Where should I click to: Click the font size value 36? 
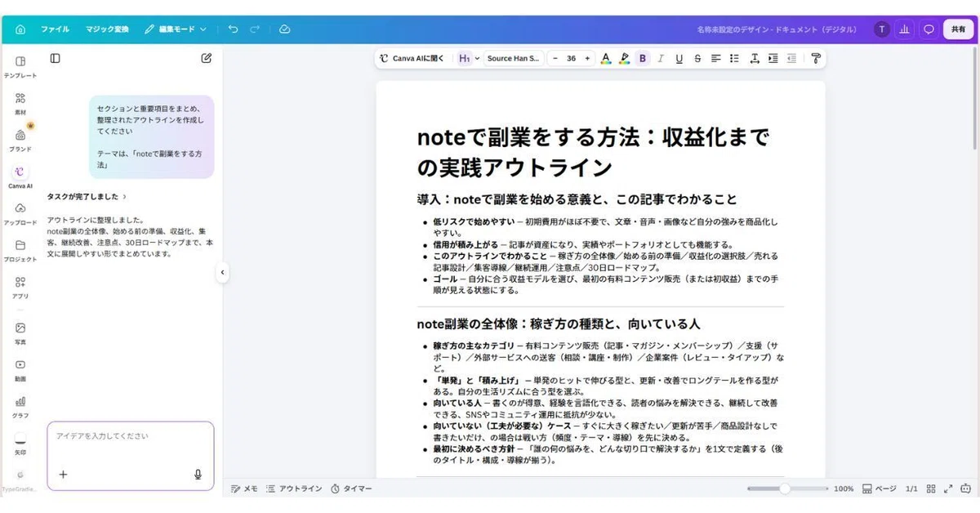(571, 59)
